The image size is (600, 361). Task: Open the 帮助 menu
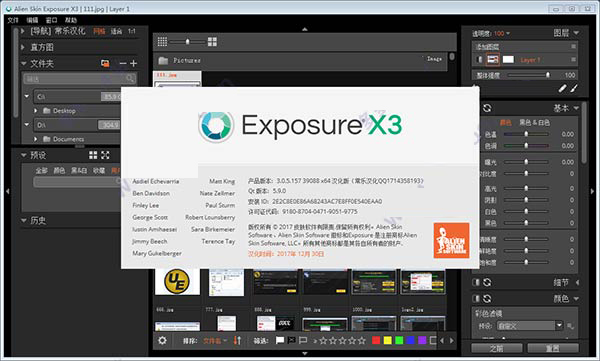pyautogui.click(x=71, y=20)
